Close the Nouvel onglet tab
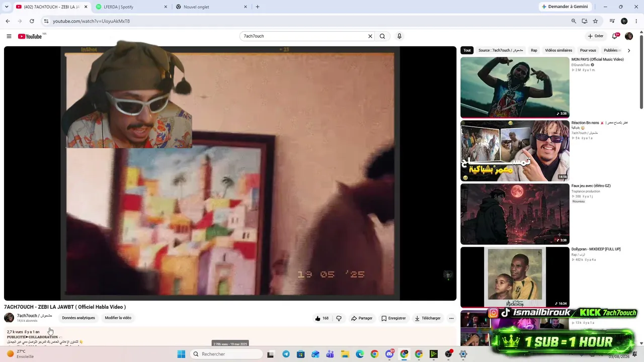The height and width of the screenshot is (362, 644). [x=246, y=7]
